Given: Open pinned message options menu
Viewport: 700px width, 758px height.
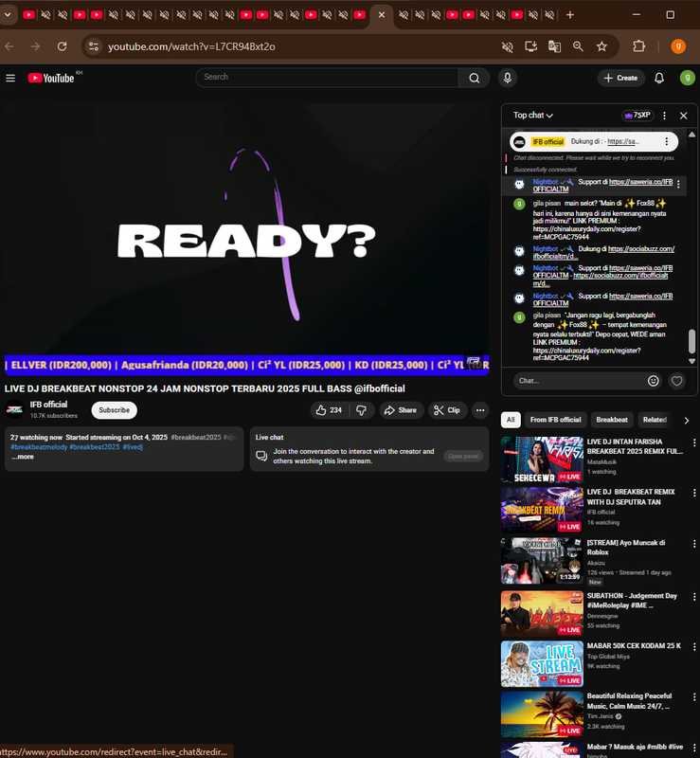Looking at the screenshot, I should pyautogui.click(x=666, y=141).
